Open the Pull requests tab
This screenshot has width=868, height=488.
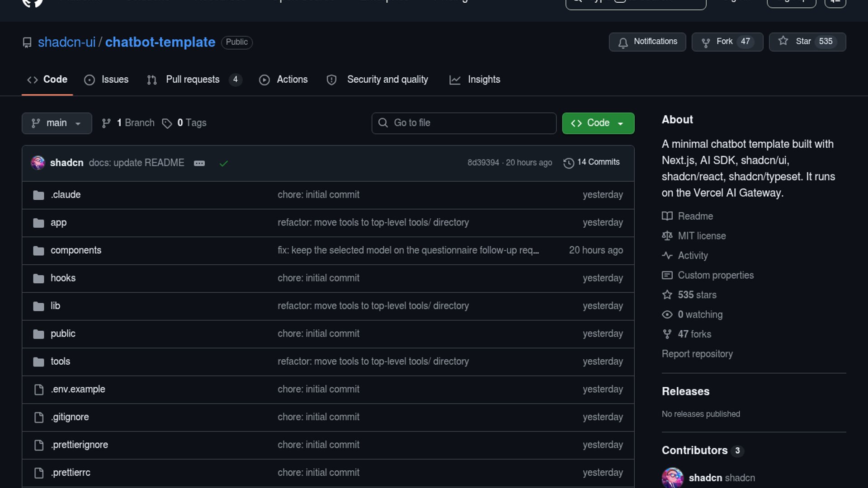click(x=194, y=80)
